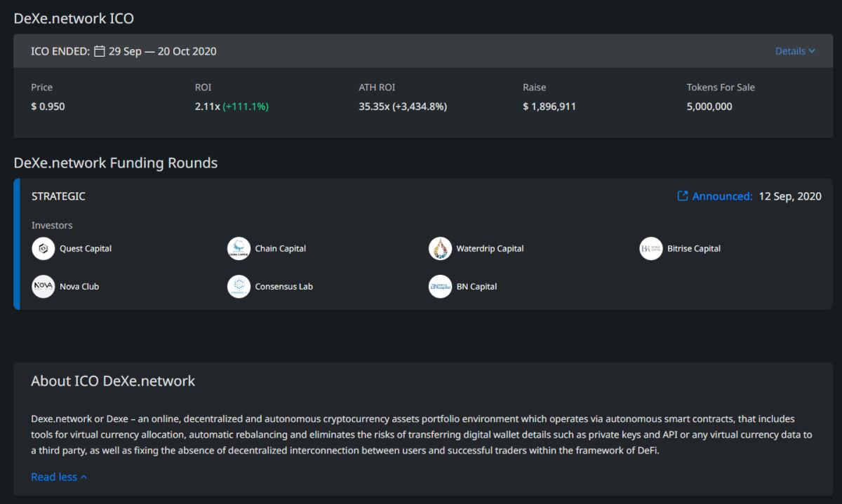Open Chain Capital investor name

[281, 249]
